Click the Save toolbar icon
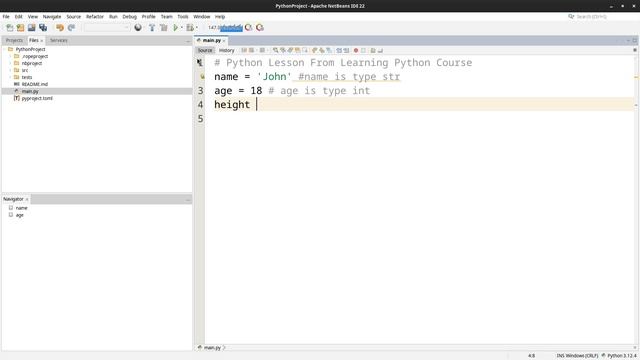 (31, 28)
